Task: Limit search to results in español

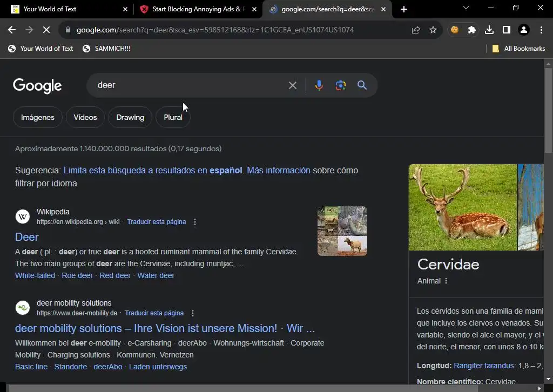Action: (x=153, y=170)
